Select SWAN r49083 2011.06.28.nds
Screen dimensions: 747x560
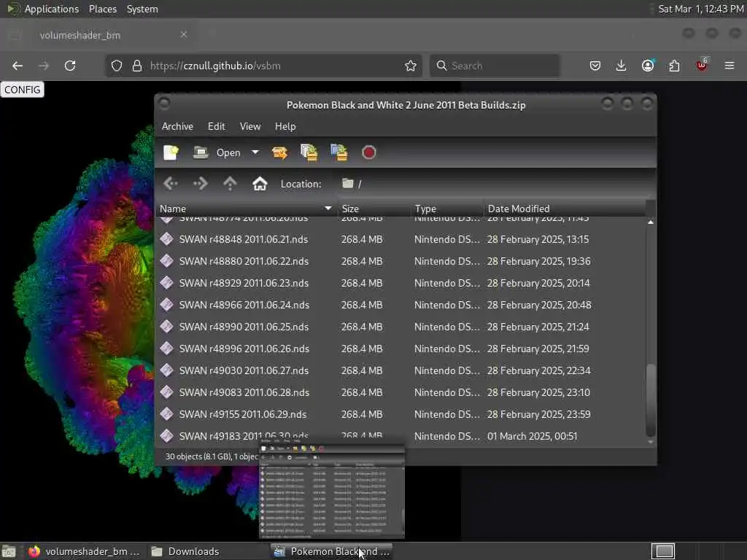pos(400,392)
